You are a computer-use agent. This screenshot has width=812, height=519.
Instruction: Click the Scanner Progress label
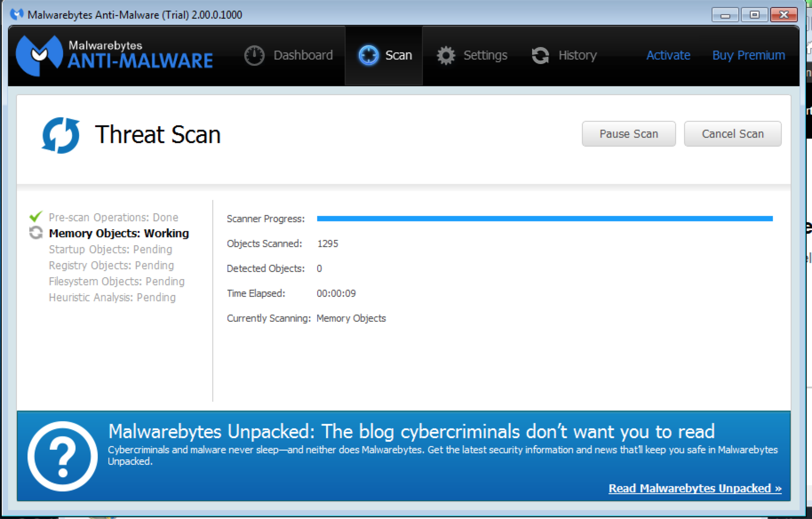[266, 219]
